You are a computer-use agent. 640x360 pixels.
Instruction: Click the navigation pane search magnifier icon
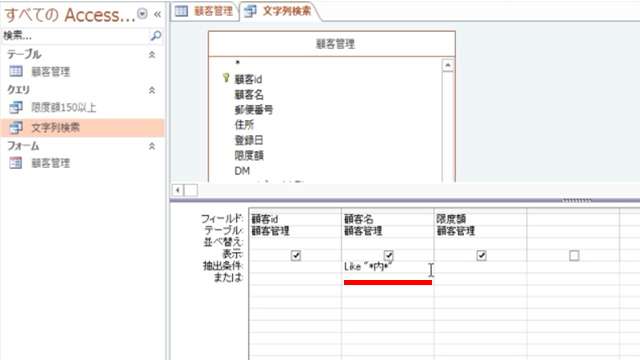click(x=156, y=36)
